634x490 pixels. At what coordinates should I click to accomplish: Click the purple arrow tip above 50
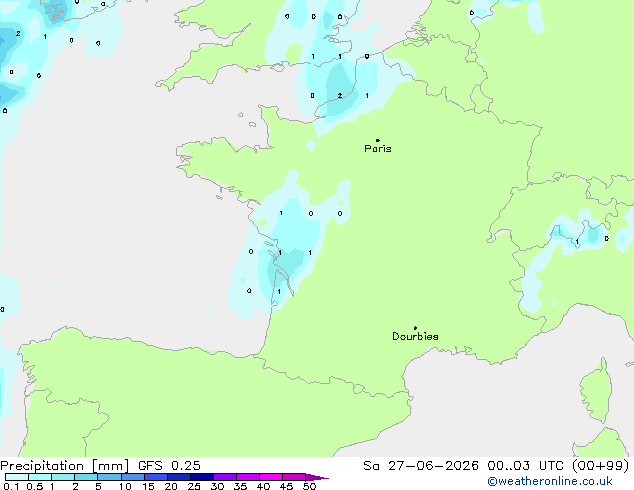[317, 477]
